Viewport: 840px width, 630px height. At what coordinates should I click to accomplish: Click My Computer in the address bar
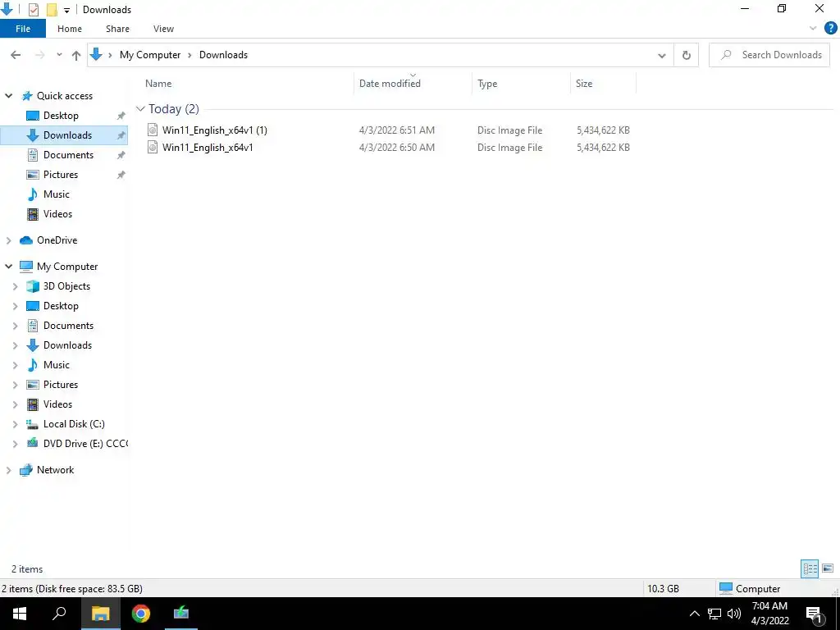[x=150, y=55]
